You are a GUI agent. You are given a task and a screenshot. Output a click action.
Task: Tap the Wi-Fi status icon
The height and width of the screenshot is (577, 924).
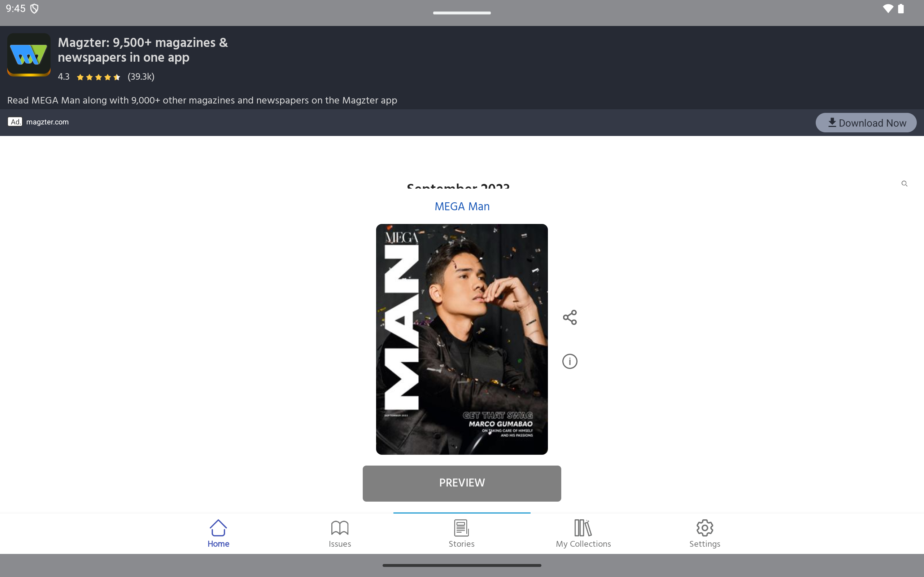pyautogui.click(x=888, y=8)
